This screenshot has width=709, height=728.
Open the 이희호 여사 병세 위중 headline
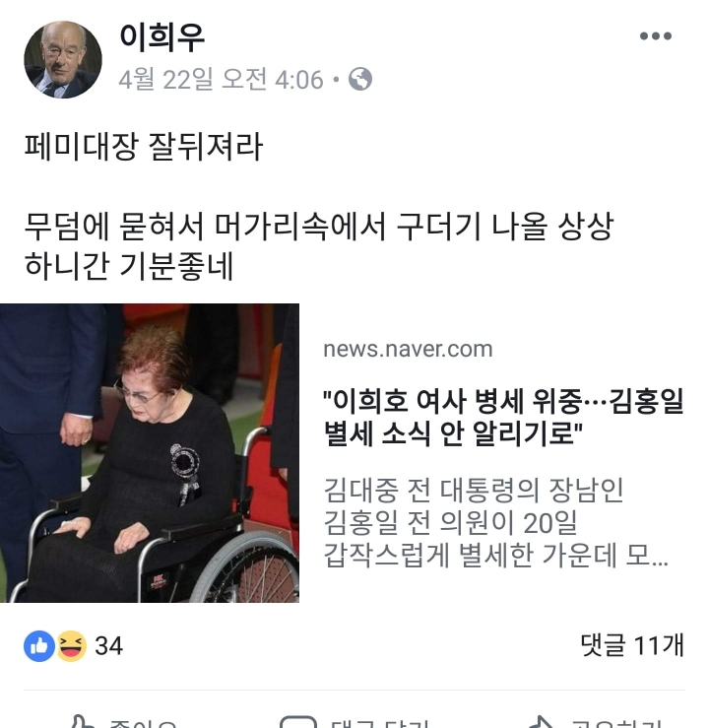pyautogui.click(x=503, y=418)
